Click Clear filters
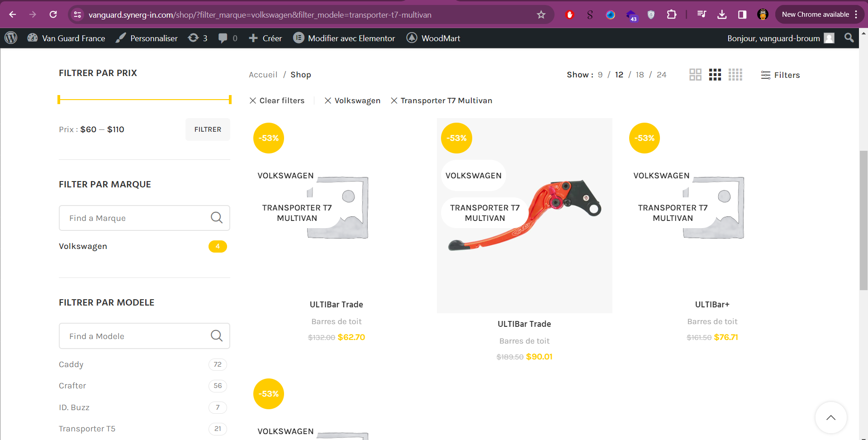 coord(277,100)
